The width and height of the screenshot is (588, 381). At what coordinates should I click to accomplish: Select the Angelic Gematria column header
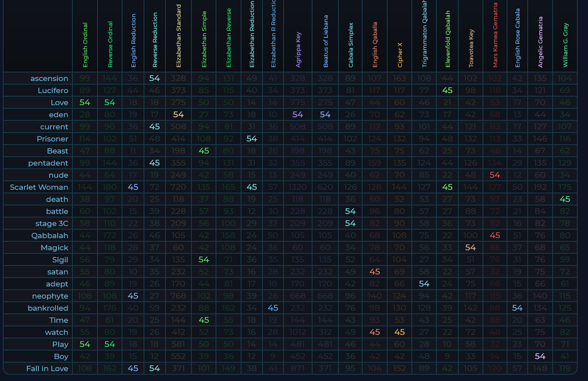click(540, 42)
